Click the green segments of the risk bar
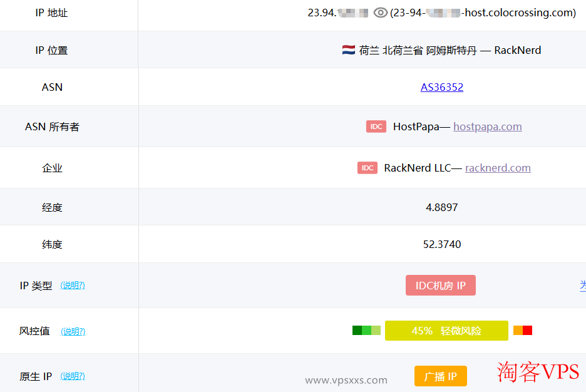The width and height of the screenshot is (586, 392). pos(366,331)
